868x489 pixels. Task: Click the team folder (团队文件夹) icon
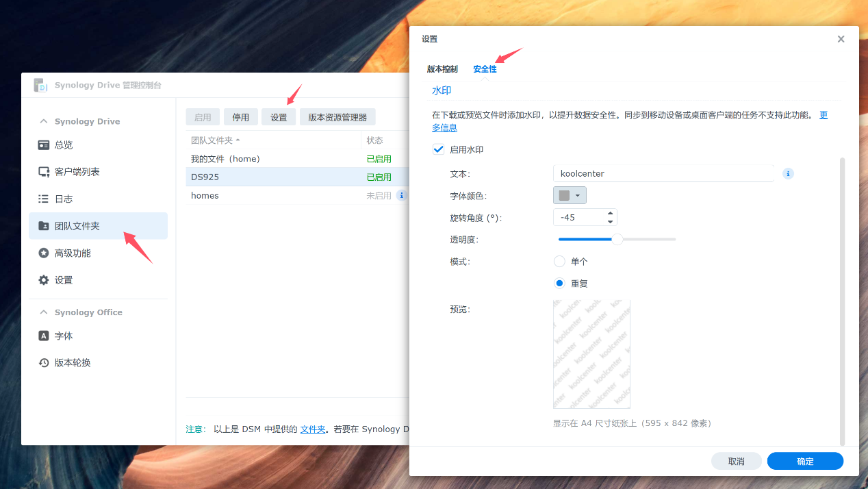(44, 226)
